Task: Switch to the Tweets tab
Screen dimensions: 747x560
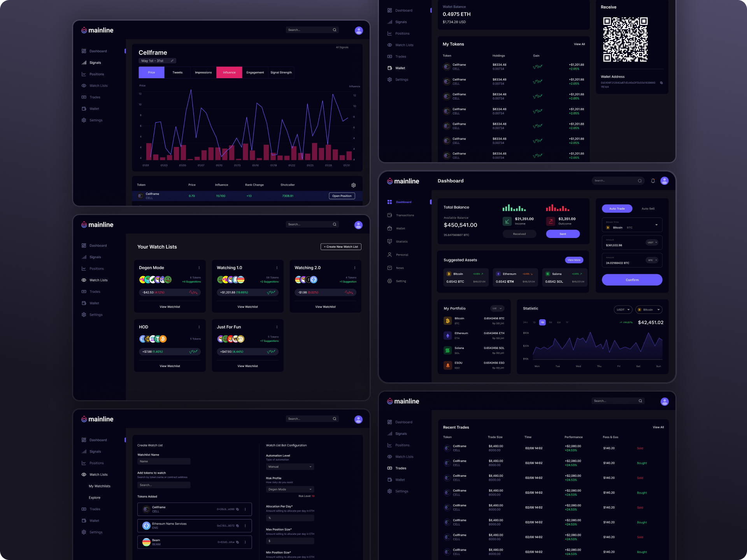Action: (x=177, y=72)
